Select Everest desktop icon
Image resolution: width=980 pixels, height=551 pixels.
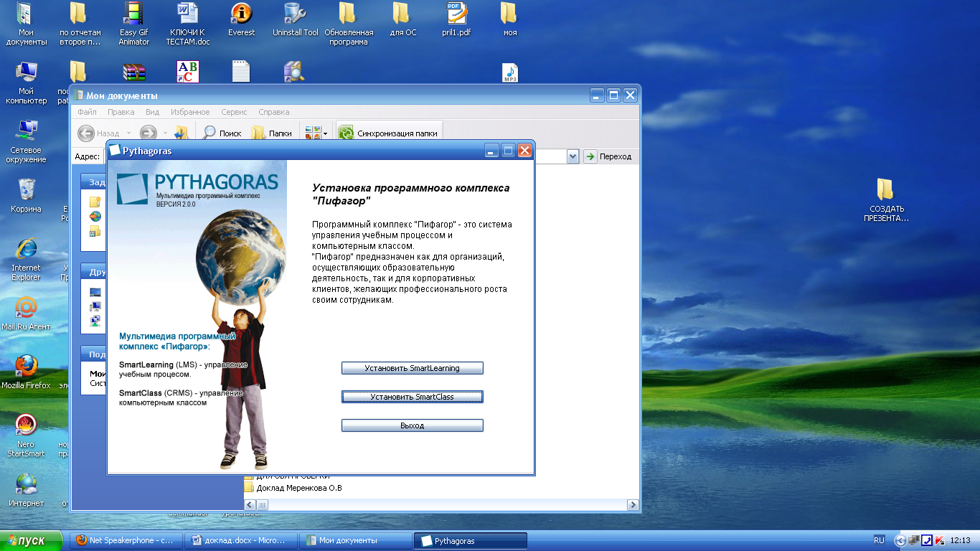coord(241,20)
